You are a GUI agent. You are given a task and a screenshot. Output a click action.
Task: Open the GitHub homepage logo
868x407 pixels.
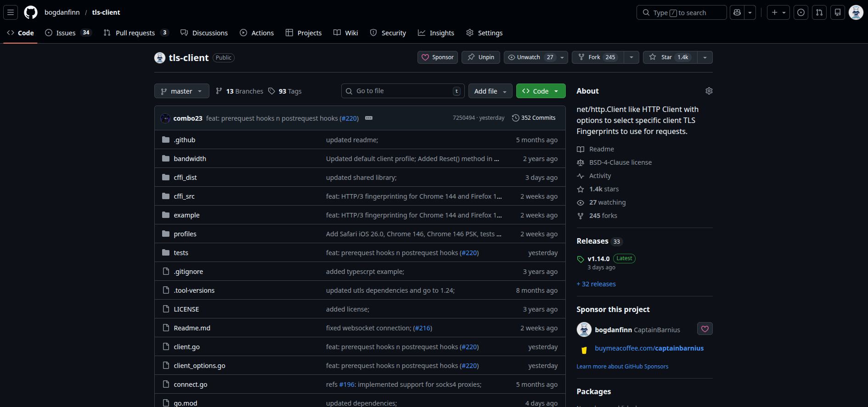click(31, 12)
